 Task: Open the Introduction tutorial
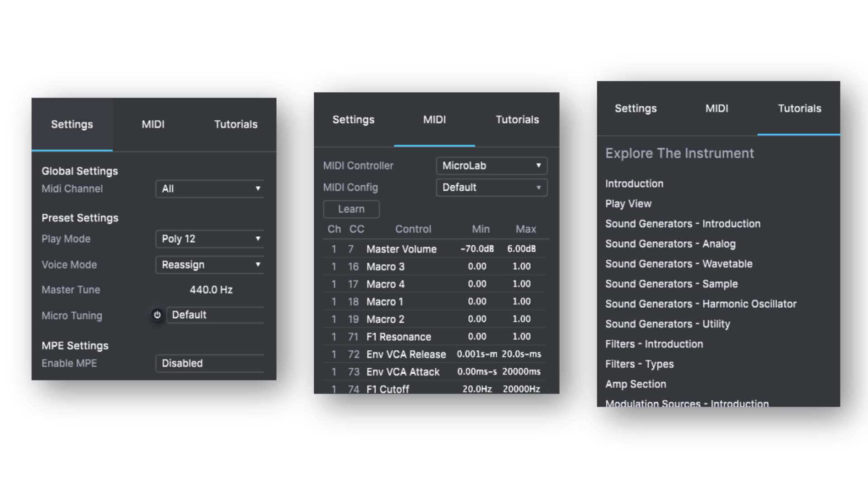pos(634,183)
